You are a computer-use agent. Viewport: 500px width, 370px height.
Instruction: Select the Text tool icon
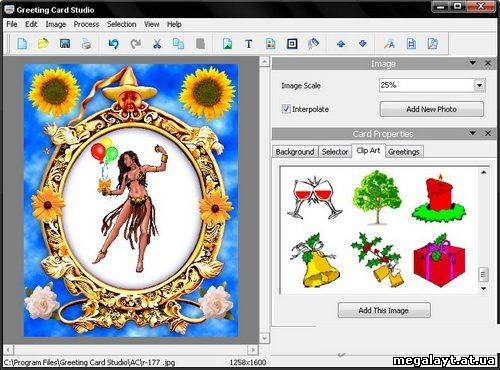point(248,44)
